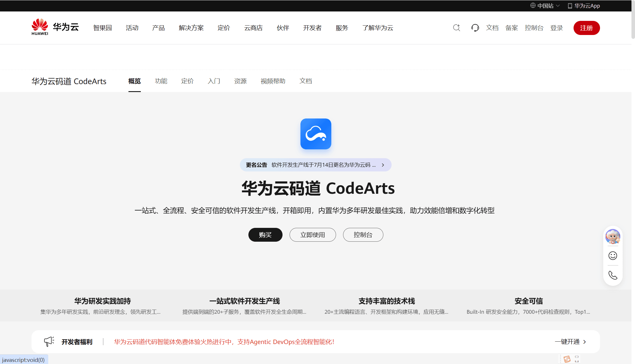Open the 一键开通 arrow link
Image resolution: width=635 pixels, height=364 pixels.
(x=571, y=342)
